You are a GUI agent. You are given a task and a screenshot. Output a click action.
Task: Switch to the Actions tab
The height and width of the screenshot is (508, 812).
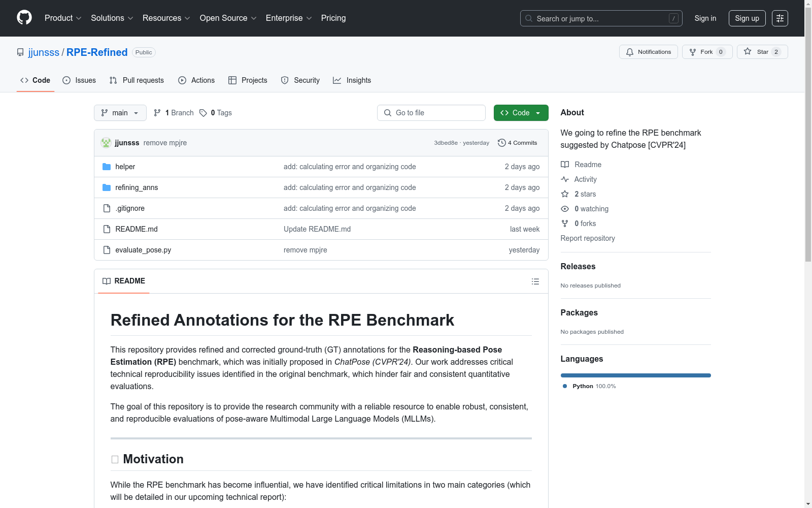[x=196, y=80]
